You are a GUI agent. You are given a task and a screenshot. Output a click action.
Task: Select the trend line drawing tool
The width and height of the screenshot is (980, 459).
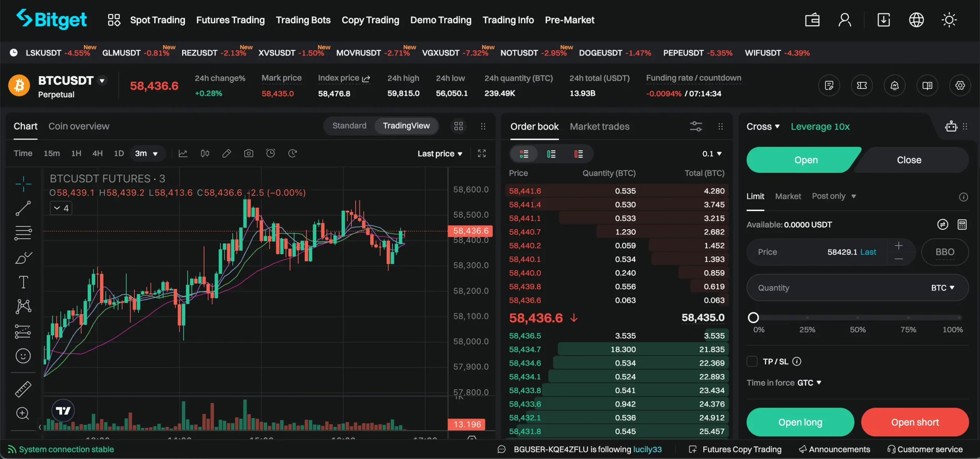click(x=23, y=208)
